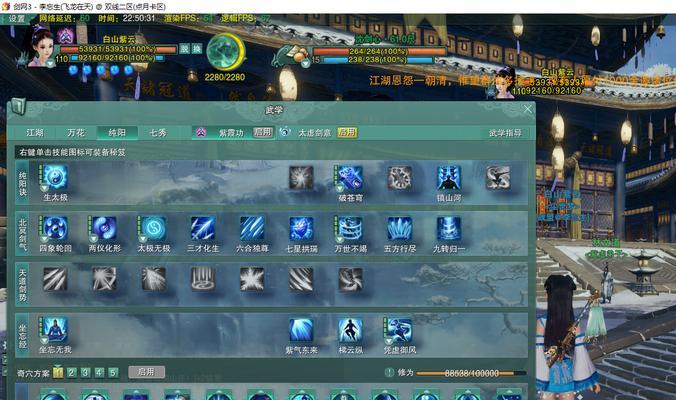Toggle 启用 for 紫霞功 stance
Image resolution: width=676 pixels, height=400 pixels.
263,132
